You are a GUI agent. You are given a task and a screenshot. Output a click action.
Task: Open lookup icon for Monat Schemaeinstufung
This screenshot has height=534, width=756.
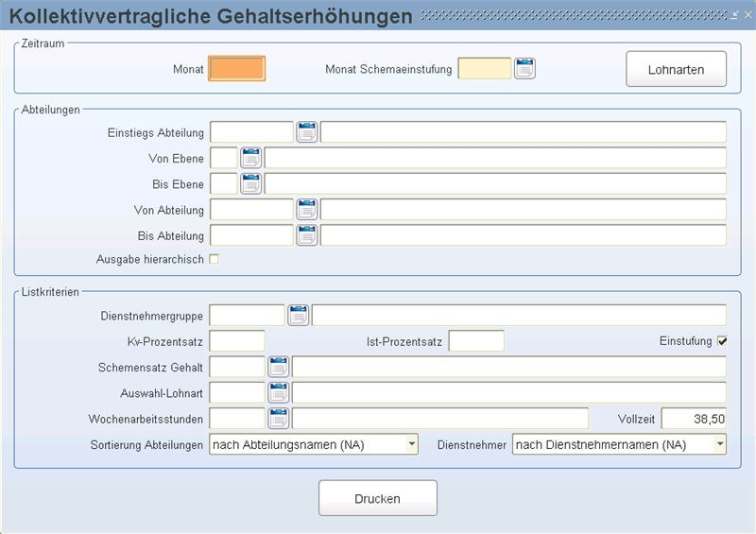[x=524, y=68]
